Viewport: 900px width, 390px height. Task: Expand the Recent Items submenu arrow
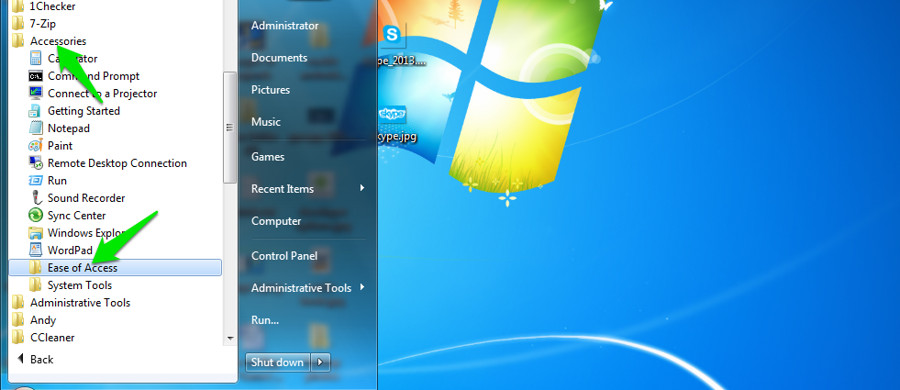tap(362, 188)
